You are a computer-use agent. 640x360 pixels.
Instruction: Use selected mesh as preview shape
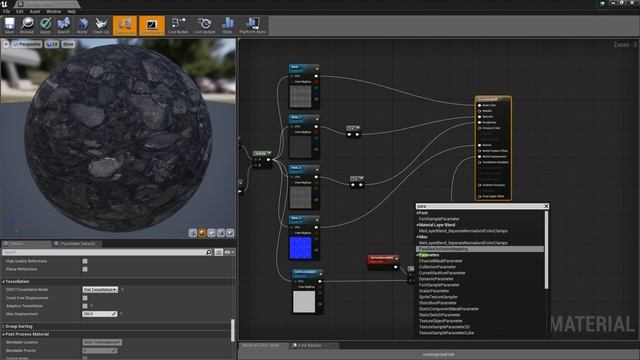[x=230, y=233]
